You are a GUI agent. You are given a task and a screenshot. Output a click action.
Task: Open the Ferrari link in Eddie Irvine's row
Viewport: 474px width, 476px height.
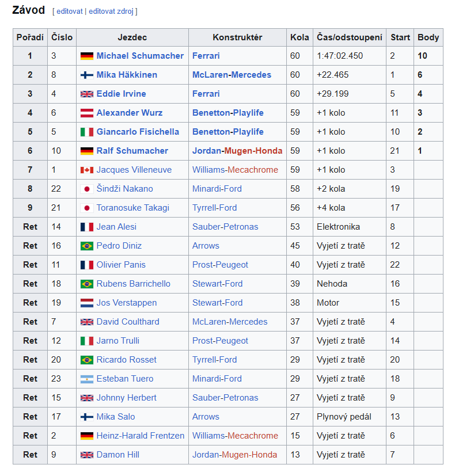click(206, 94)
